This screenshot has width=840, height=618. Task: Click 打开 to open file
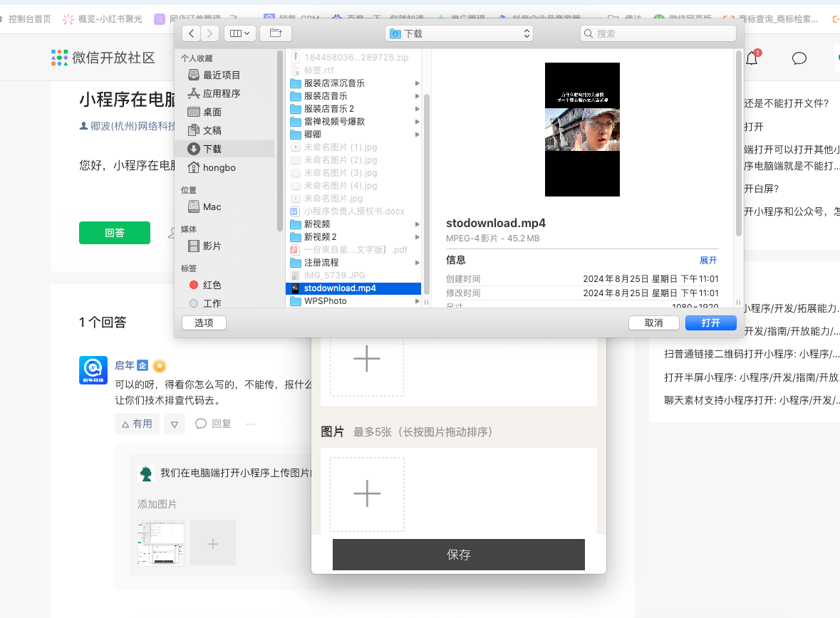click(x=711, y=323)
